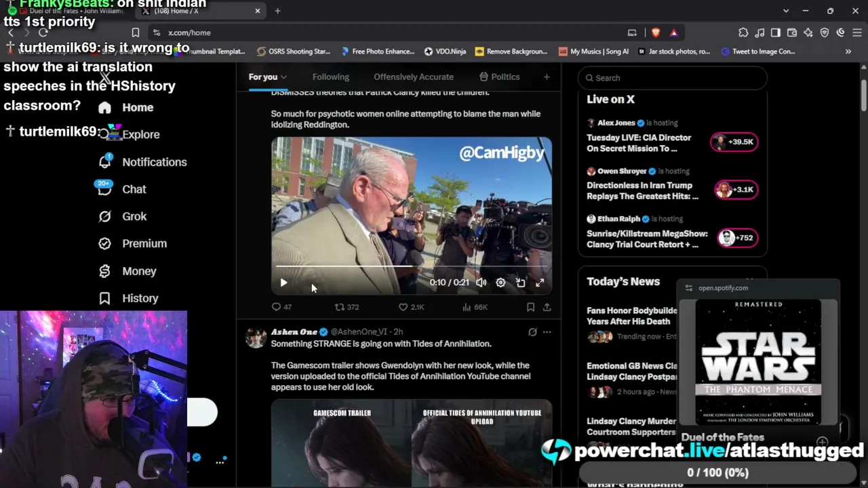868x488 pixels.
Task: Add a new timeline tab with plus
Action: 547,77
